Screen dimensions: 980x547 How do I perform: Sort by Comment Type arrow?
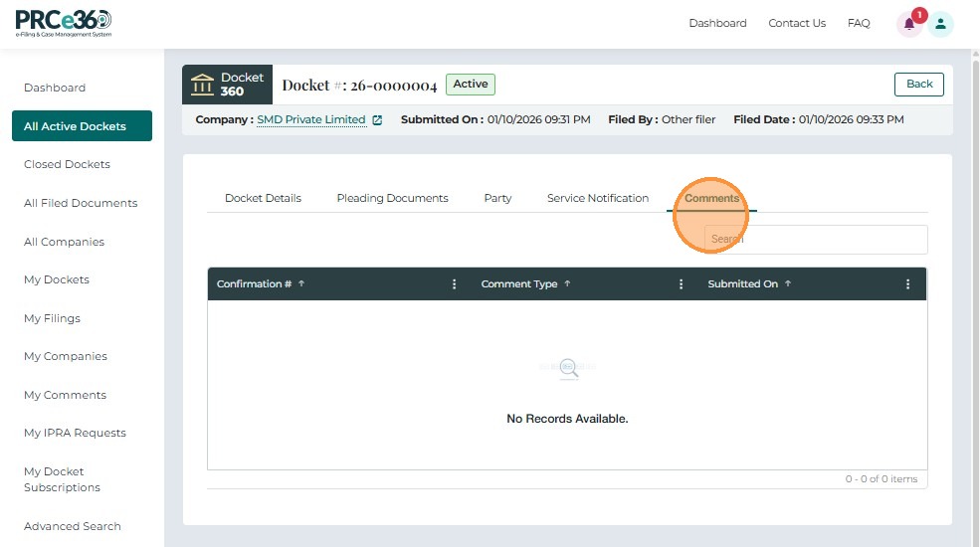tap(567, 283)
